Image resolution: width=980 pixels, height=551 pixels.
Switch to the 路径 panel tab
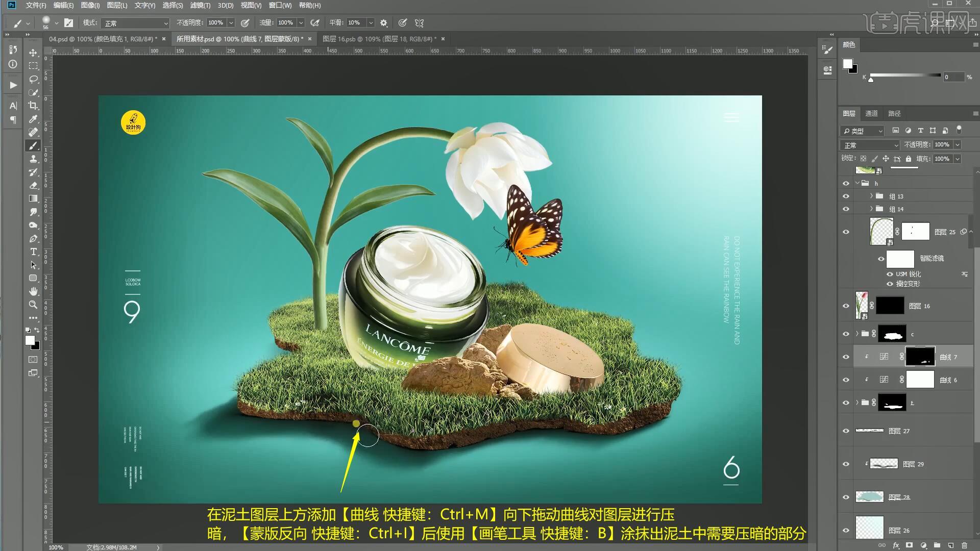coord(894,113)
